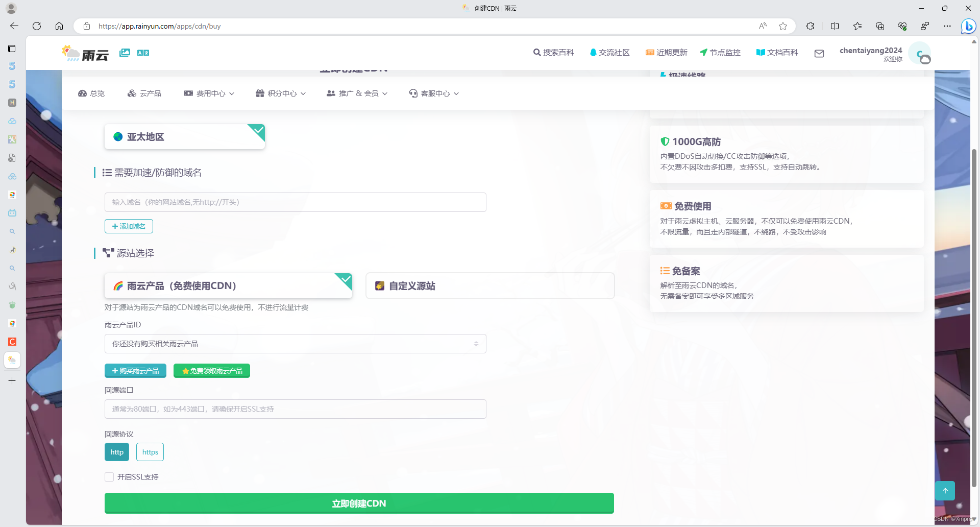Refresh the page

coord(37,26)
